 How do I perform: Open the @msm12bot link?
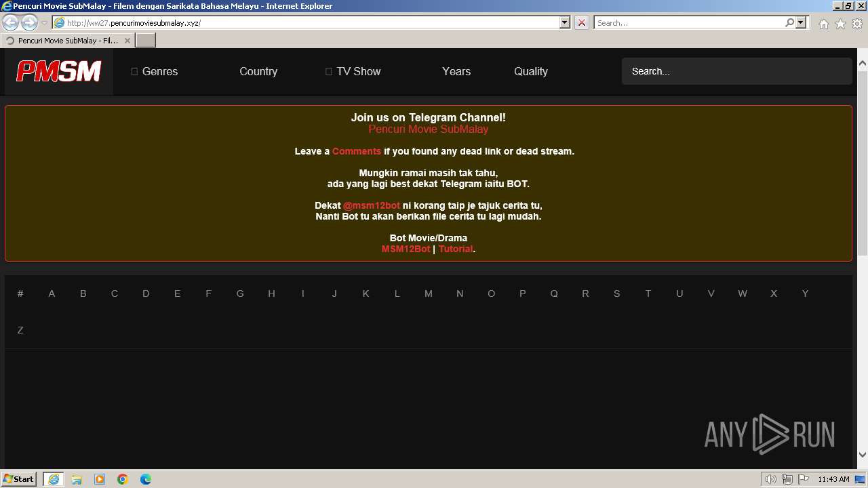pos(372,205)
